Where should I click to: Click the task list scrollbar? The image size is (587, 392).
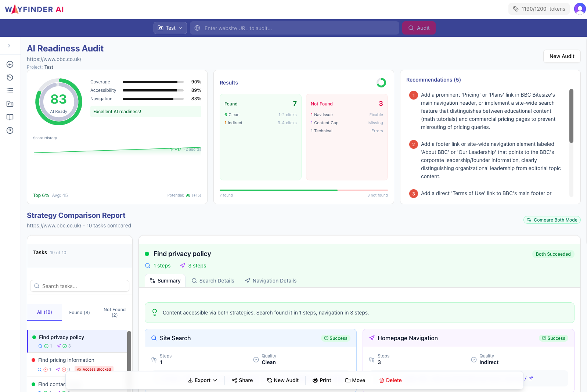(x=129, y=351)
